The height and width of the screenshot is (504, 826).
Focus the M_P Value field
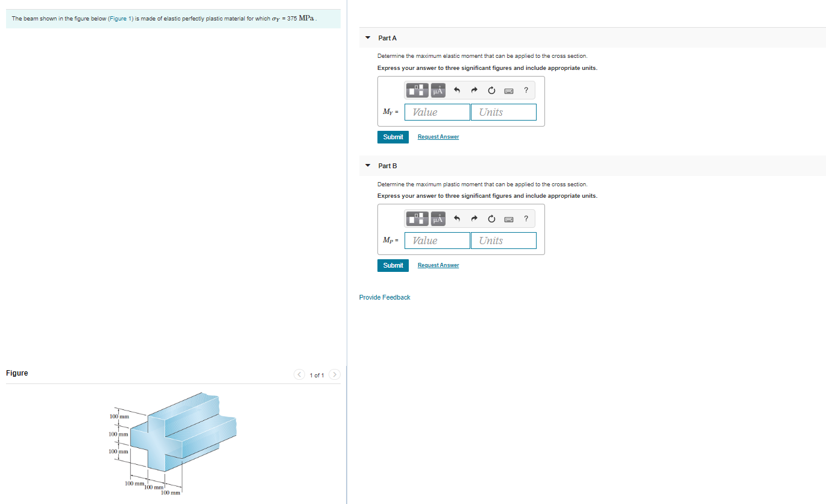[437, 241]
